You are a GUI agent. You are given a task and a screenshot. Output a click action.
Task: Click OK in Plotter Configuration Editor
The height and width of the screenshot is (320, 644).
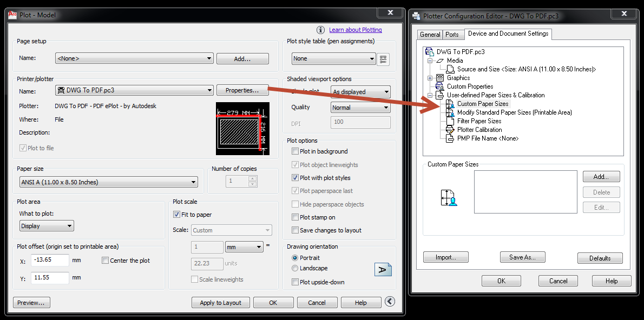coord(501,281)
